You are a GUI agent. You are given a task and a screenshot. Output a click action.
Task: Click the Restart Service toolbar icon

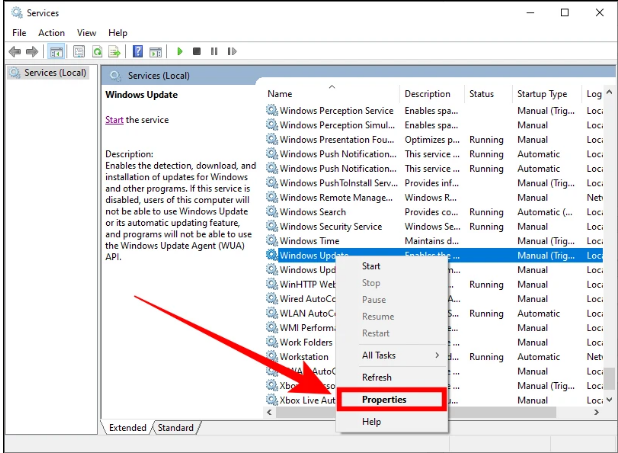[x=232, y=51]
